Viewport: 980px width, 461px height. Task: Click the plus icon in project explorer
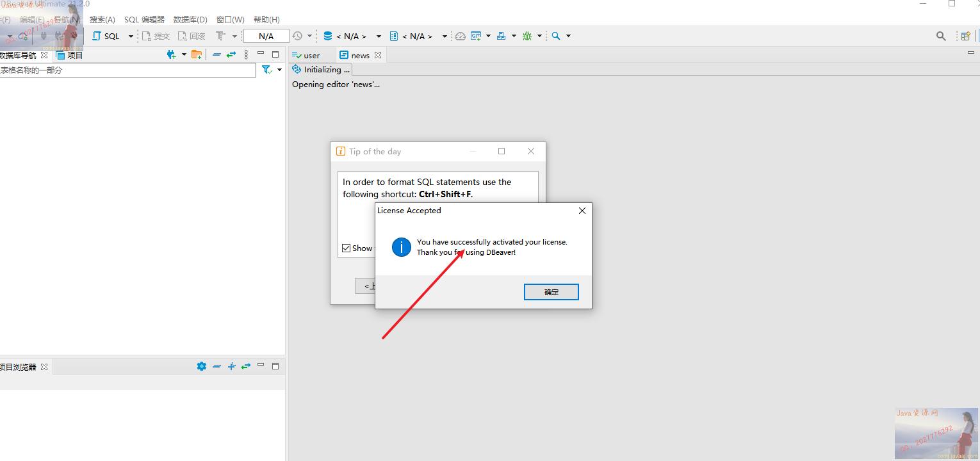click(x=232, y=366)
